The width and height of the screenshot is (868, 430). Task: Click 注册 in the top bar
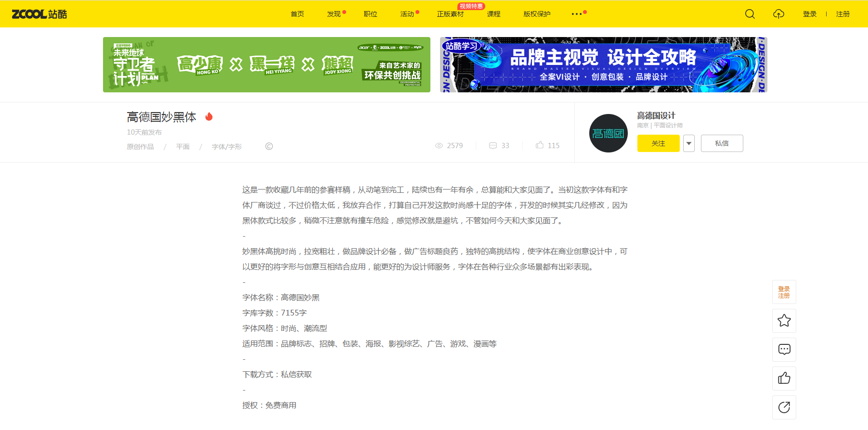(843, 14)
